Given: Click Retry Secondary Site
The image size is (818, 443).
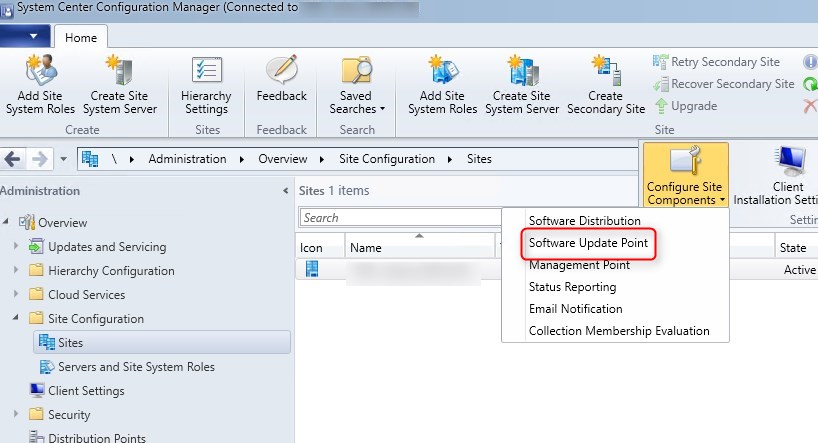Looking at the screenshot, I should click(x=716, y=62).
